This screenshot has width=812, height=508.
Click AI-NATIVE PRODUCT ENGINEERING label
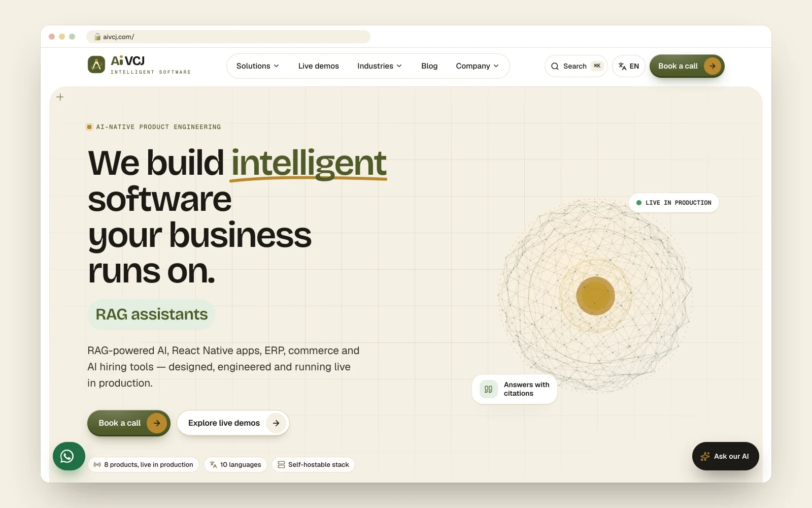158,127
